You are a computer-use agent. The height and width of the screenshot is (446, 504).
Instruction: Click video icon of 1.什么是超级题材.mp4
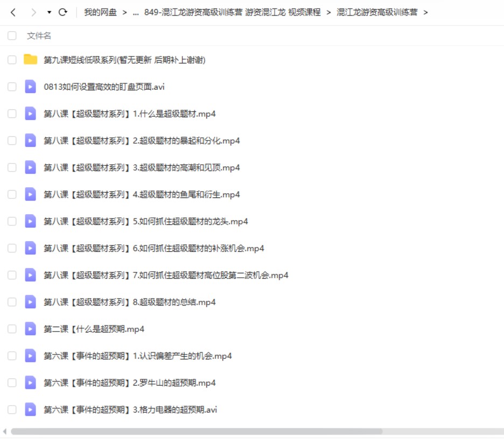point(31,114)
